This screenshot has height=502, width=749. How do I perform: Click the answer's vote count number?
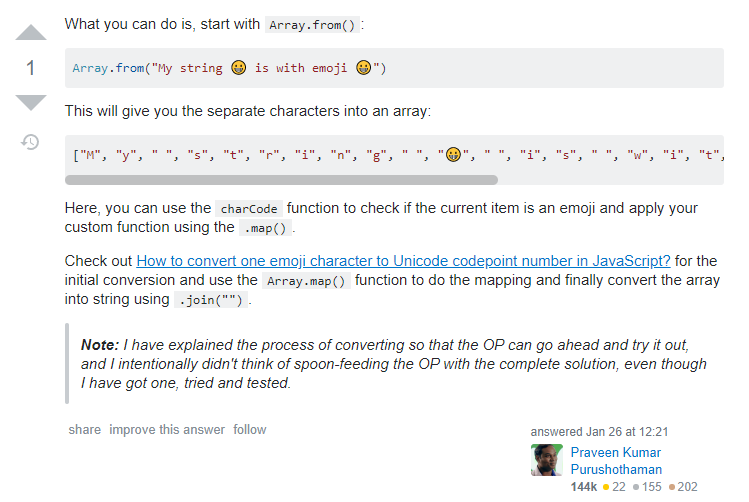click(31, 68)
